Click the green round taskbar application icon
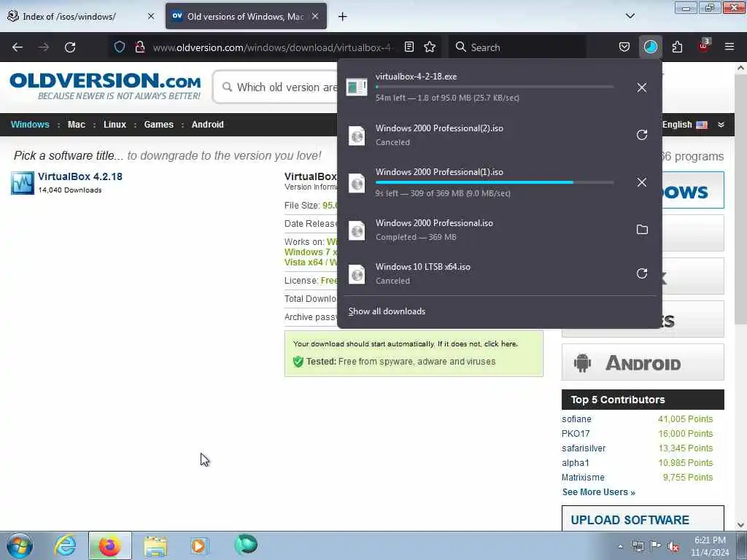Viewport: 747px width, 560px height. pyautogui.click(x=246, y=545)
